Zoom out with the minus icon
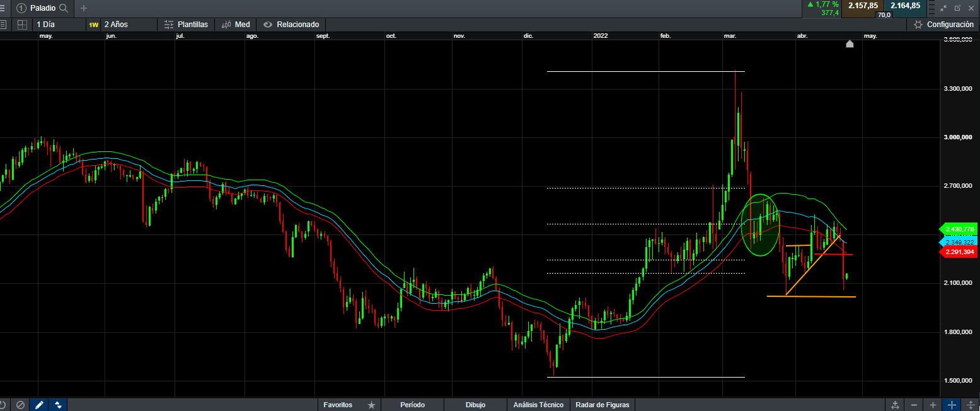This screenshot has width=980, height=411. 914,405
